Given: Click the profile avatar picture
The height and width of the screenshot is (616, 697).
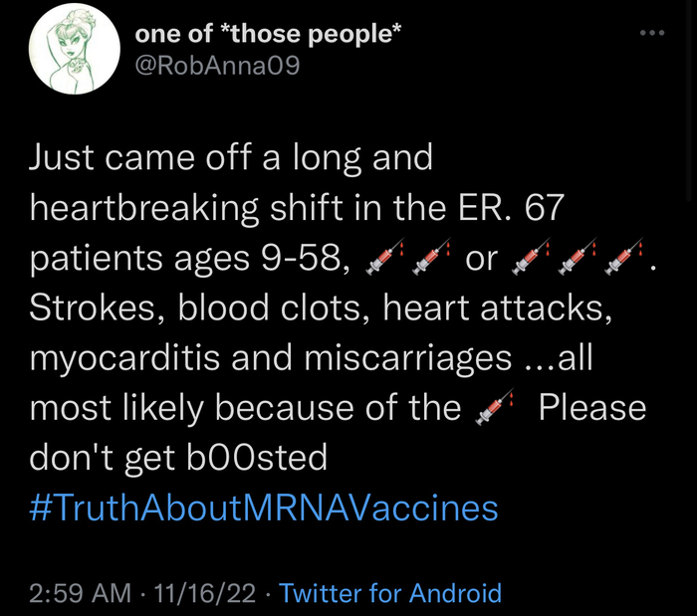Looking at the screenshot, I should [68, 56].
